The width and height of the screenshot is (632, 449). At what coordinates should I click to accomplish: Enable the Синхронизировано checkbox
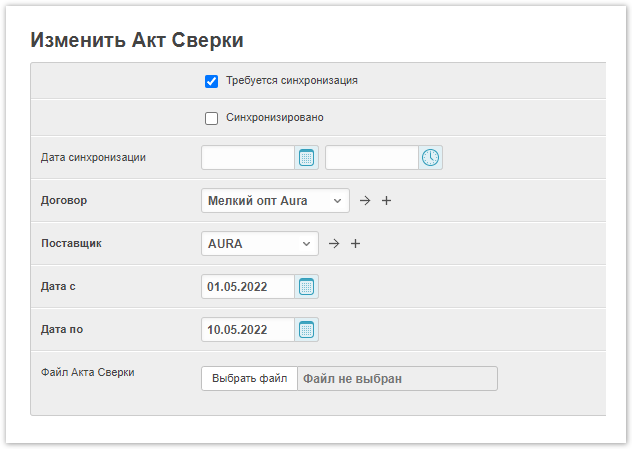[x=211, y=118]
